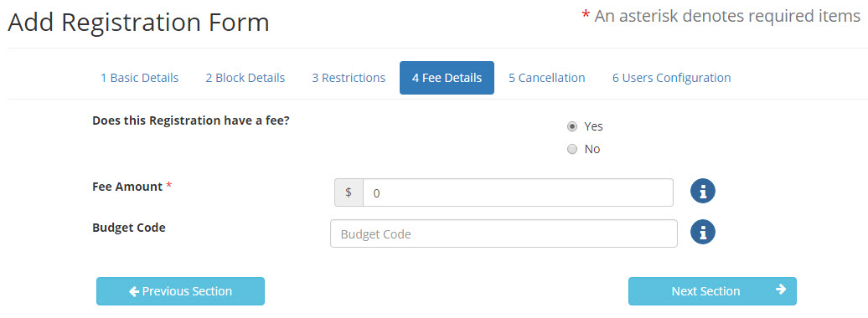Focus the Fee Amount input field
This screenshot has width=868, height=318.
(x=518, y=192)
